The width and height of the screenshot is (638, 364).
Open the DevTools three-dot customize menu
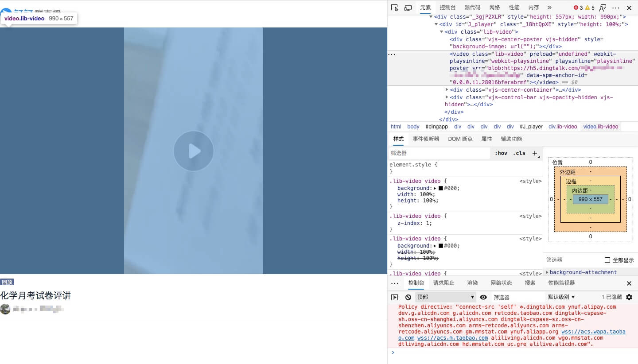616,8
